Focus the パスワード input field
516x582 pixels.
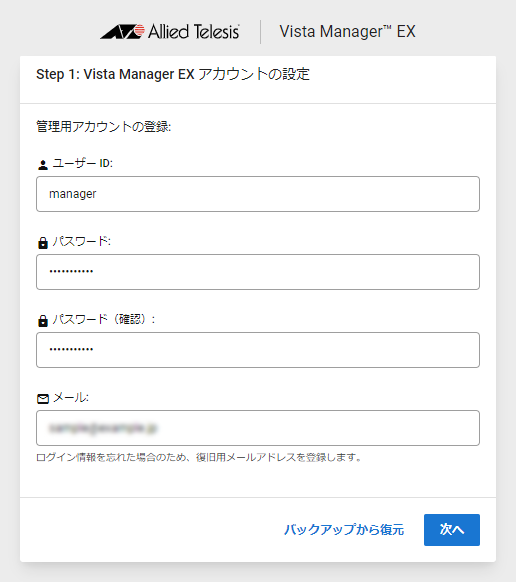(258, 272)
